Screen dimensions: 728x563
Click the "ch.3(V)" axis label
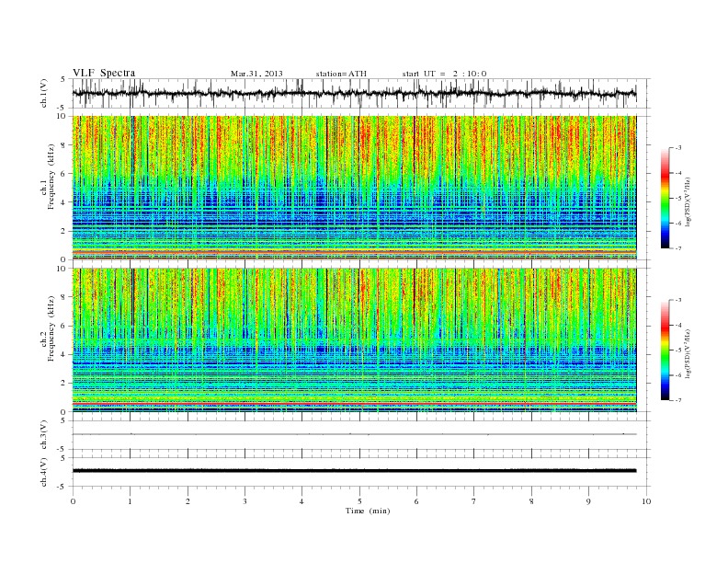coord(44,435)
